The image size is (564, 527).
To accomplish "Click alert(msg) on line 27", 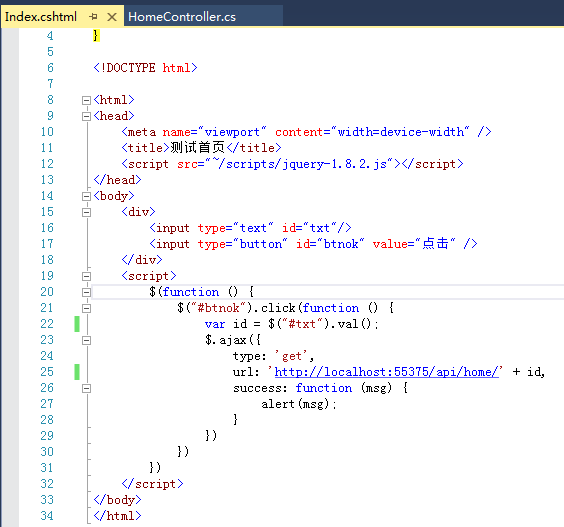I will [x=295, y=404].
